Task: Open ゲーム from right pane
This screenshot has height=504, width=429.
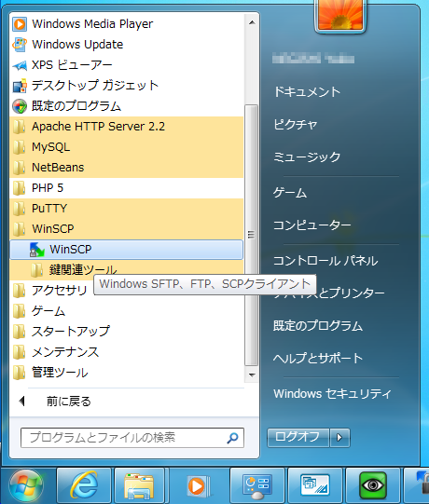Action: pyautogui.click(x=290, y=193)
